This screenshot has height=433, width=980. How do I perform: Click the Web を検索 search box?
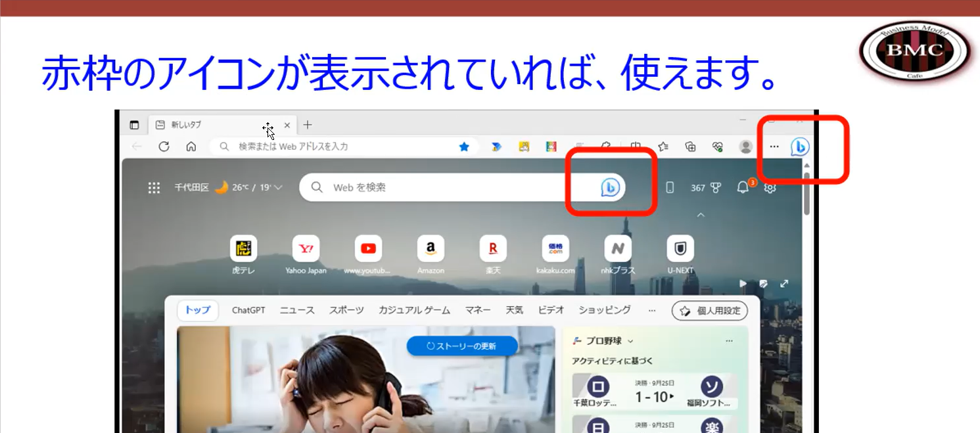462,188
